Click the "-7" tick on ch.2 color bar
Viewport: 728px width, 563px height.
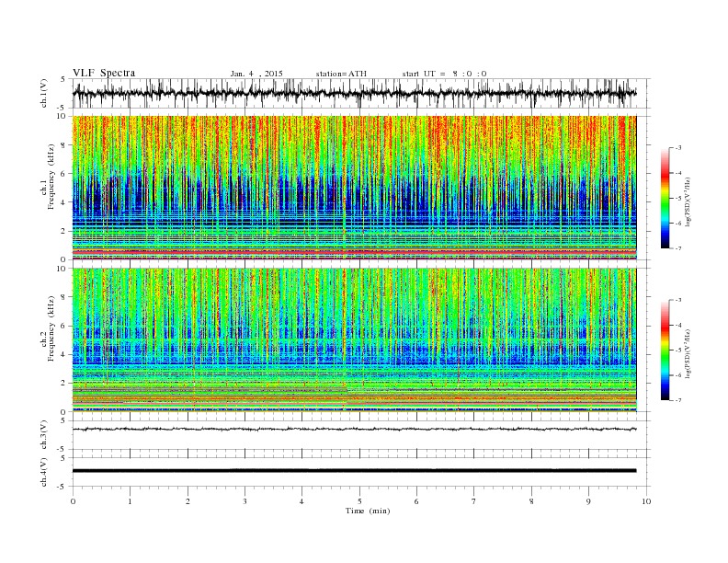pyautogui.click(x=678, y=400)
